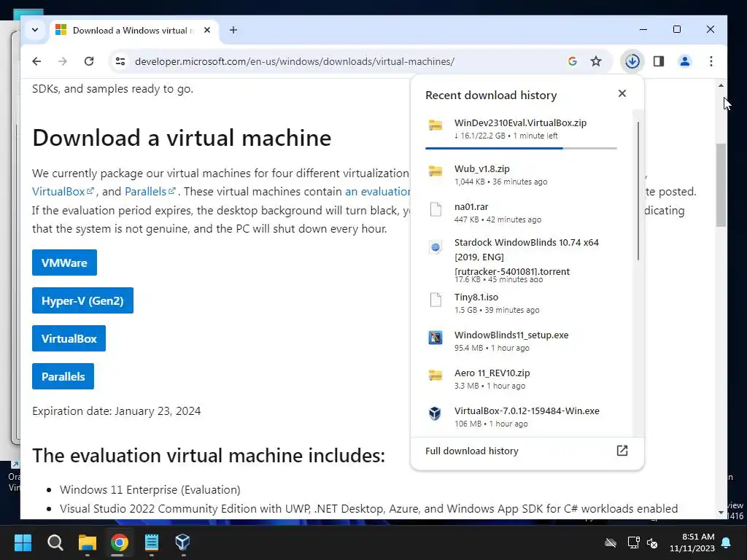
Task: Open VirtualBox from the taskbar
Action: [183, 542]
